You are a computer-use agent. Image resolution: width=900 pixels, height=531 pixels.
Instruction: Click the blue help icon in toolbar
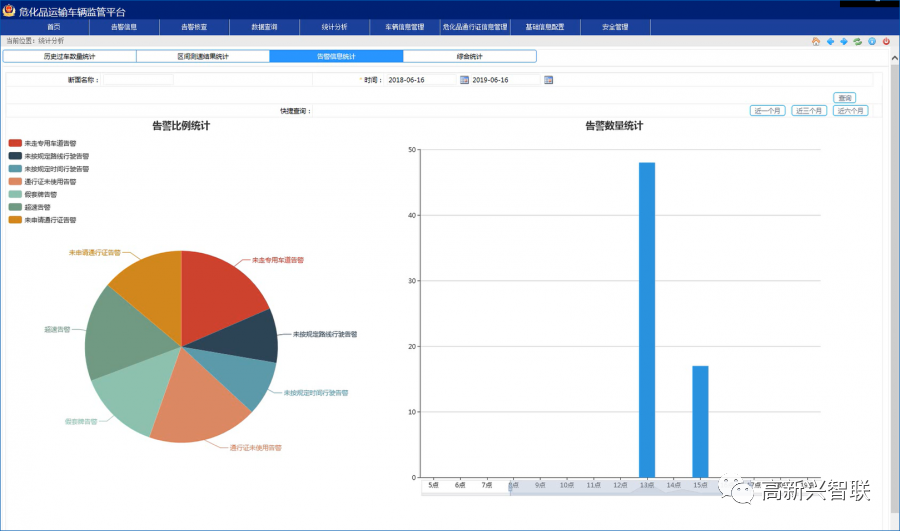pos(872,42)
